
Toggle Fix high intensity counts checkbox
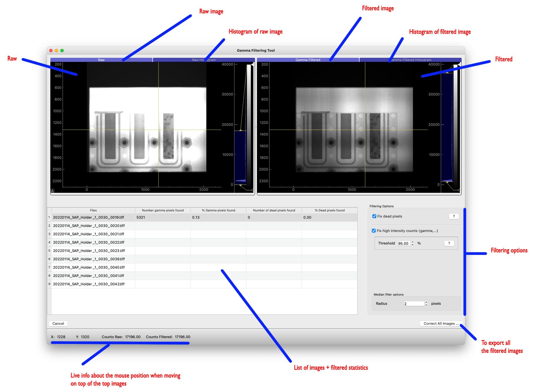(374, 231)
